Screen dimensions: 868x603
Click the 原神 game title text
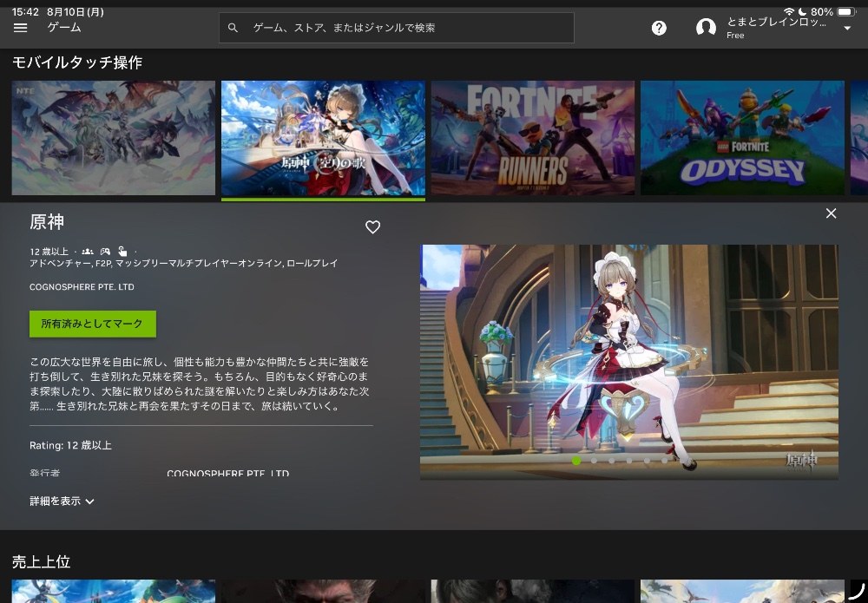click(x=47, y=222)
